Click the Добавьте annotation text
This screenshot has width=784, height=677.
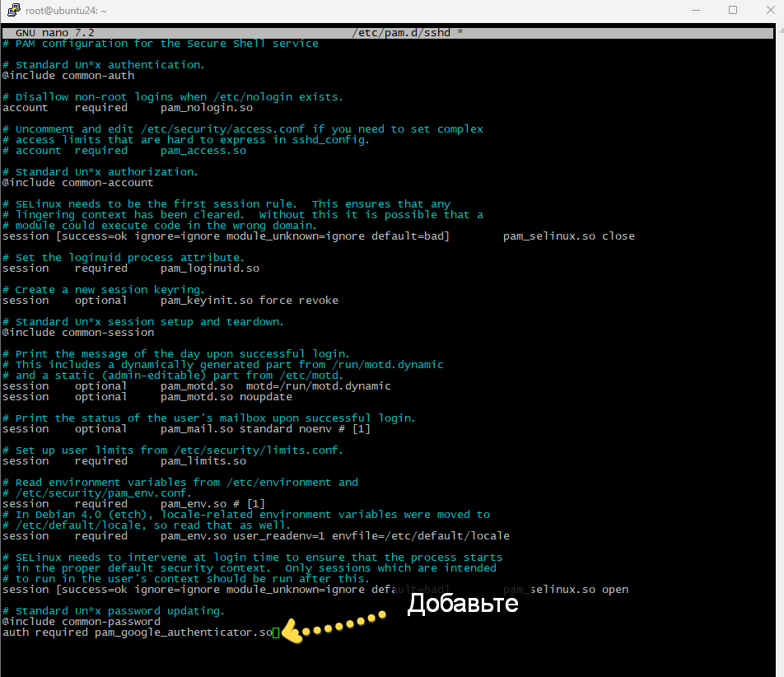(x=462, y=604)
